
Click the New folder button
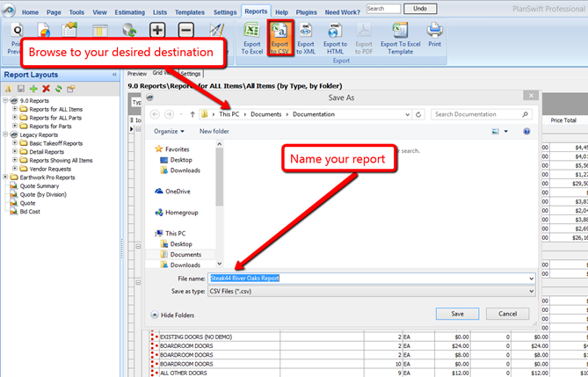[x=214, y=131]
